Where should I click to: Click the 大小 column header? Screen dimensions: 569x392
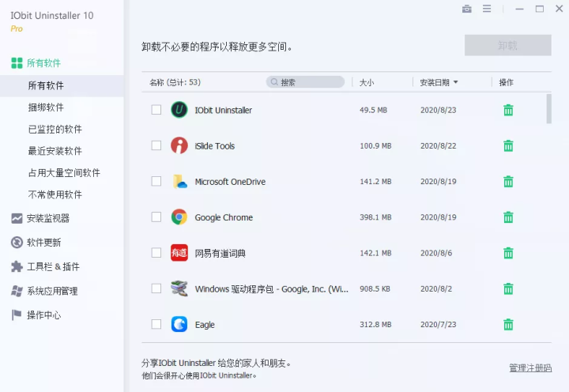(367, 82)
